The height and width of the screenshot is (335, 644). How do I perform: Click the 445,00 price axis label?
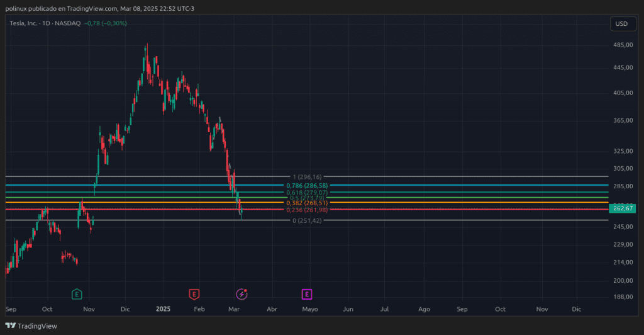623,67
